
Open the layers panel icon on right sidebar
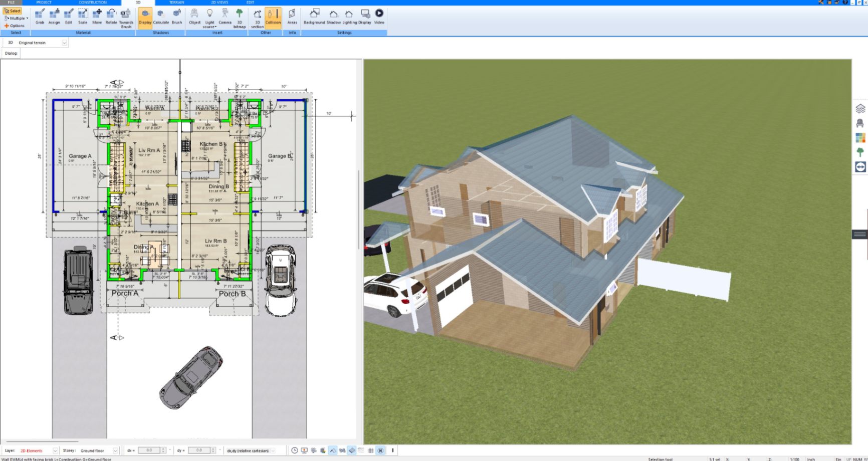click(860, 108)
